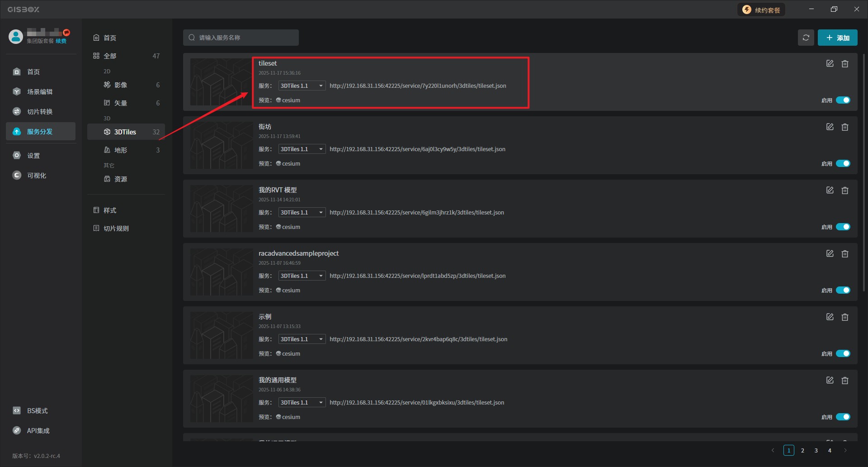Turn off the 街坊 service switch
Screen dimensions: 868x467
click(843, 163)
